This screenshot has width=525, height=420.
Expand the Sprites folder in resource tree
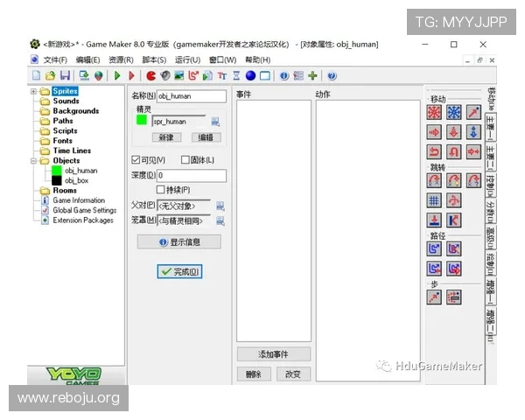(x=33, y=91)
